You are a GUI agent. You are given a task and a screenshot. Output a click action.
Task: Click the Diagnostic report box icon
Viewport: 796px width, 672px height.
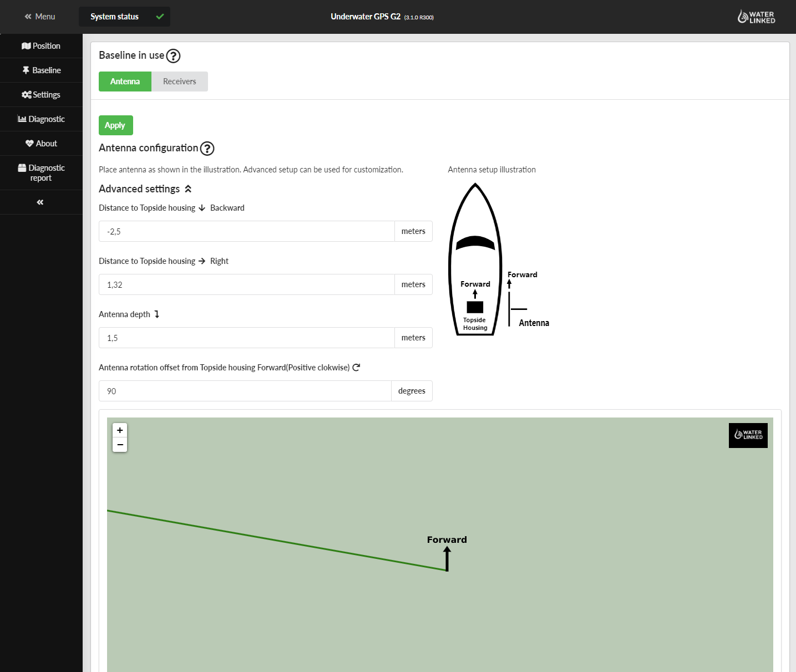coord(22,168)
